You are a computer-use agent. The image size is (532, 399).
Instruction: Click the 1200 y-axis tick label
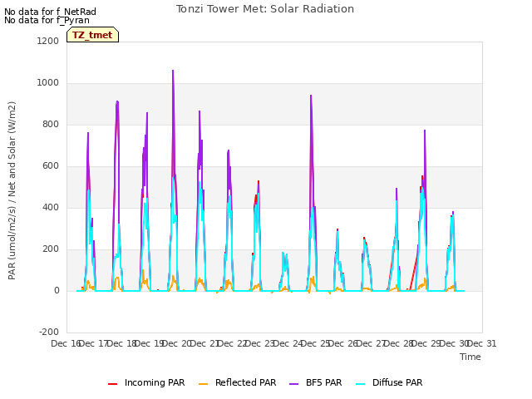pyautogui.click(x=48, y=41)
